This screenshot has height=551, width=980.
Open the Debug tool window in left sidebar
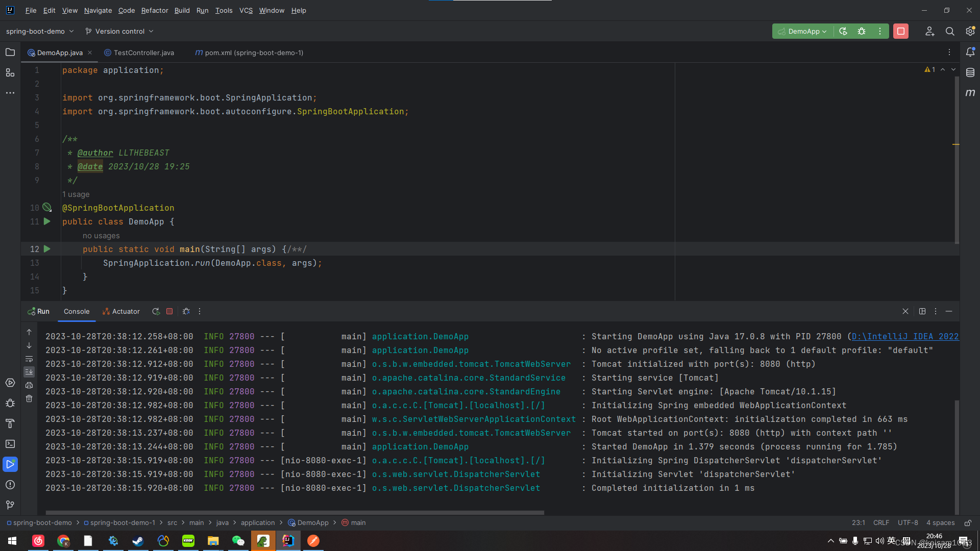[x=10, y=403]
